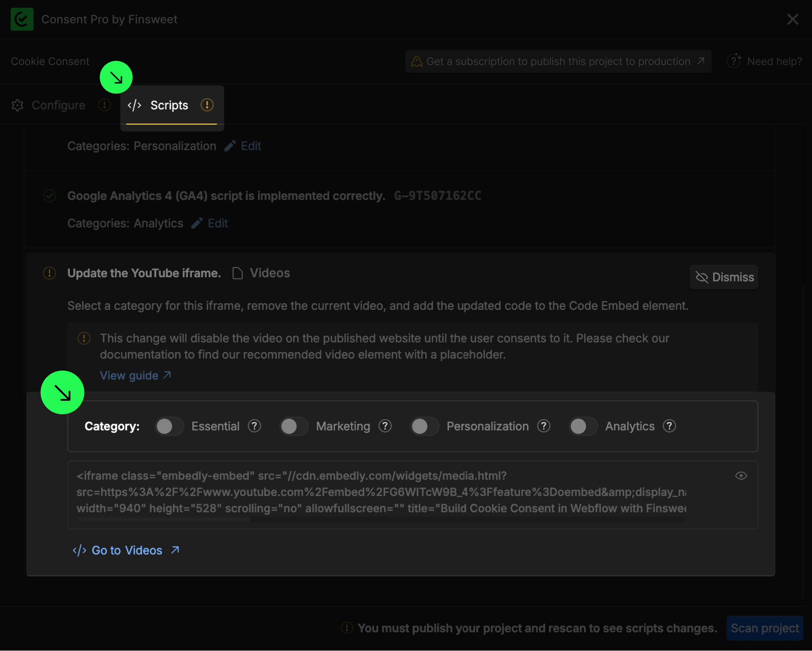Click warning icon in the video notice box
Image resolution: width=812 pixels, height=651 pixels.
tap(84, 338)
